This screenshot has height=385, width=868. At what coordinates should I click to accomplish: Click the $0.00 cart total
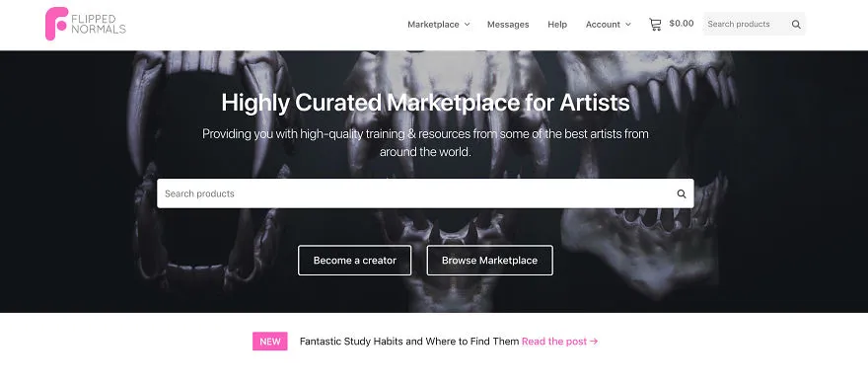[x=681, y=24]
